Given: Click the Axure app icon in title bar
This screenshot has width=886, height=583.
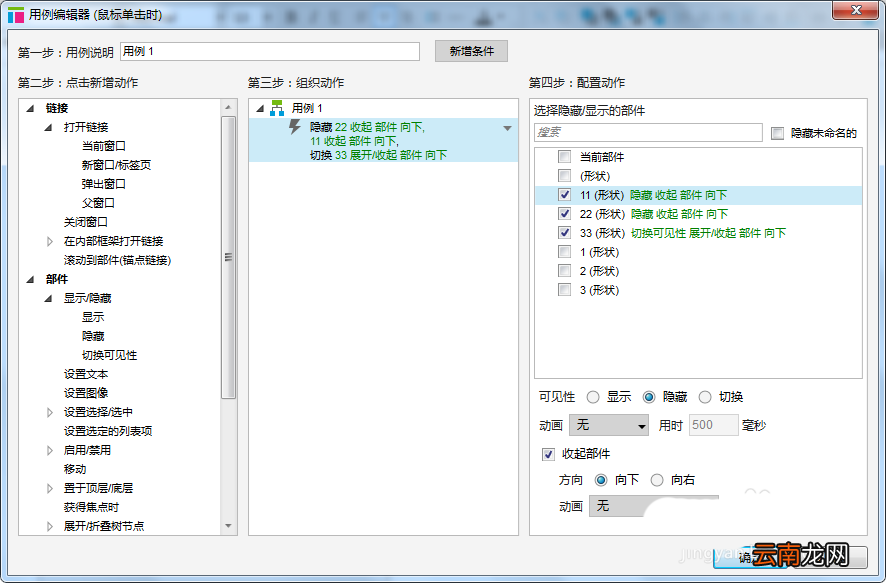Looking at the screenshot, I should pos(16,15).
